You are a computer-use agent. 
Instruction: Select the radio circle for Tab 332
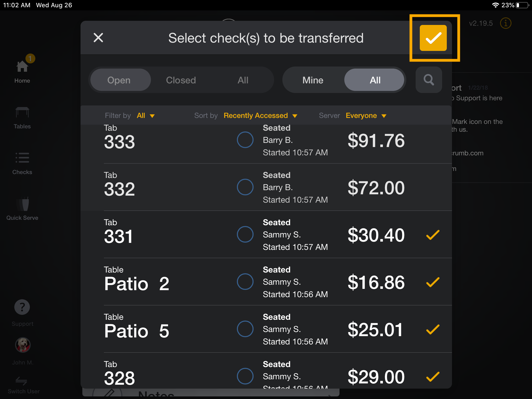(245, 187)
